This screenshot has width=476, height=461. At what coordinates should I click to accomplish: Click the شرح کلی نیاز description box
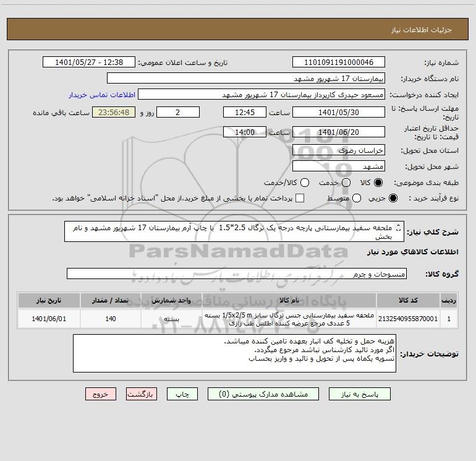[234, 231]
